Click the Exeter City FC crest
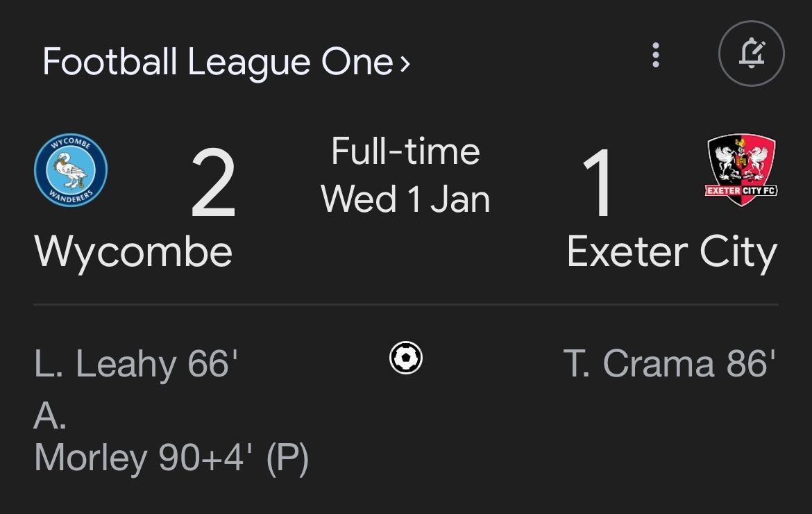The image size is (812, 514). coord(741,171)
